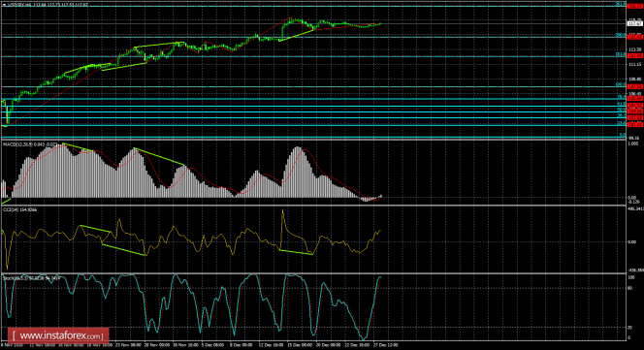Click the red 115.42 price tag
The height and width of the screenshot is (350, 644).
click(635, 37)
